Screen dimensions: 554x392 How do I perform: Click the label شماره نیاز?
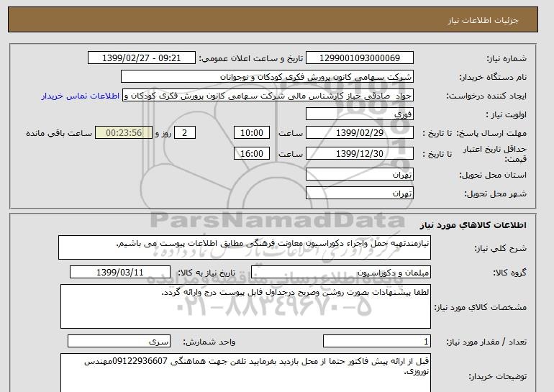507,58
